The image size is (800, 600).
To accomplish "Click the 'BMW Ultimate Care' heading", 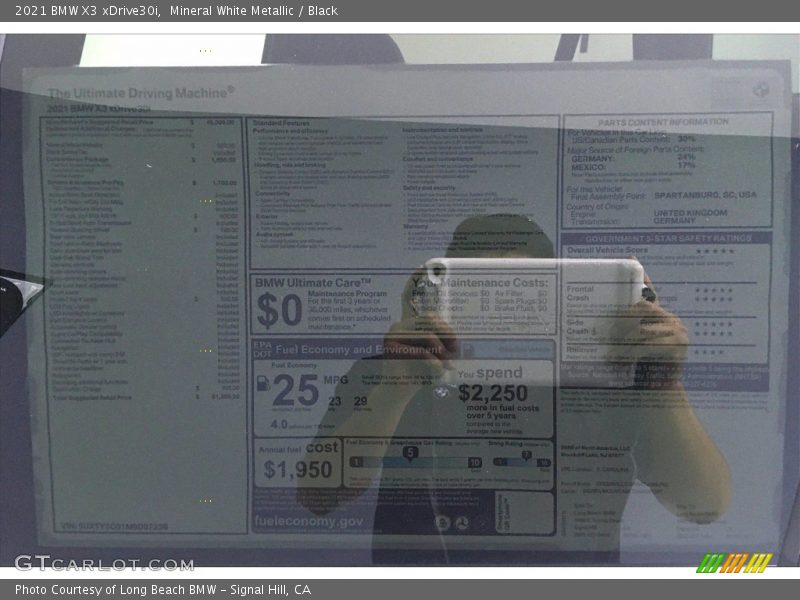I will click(x=313, y=283).
